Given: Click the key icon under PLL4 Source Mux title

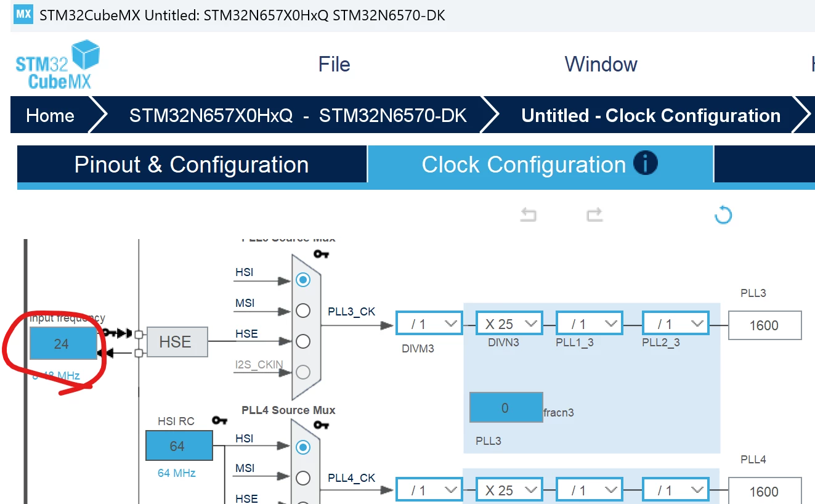Looking at the screenshot, I should (x=321, y=425).
